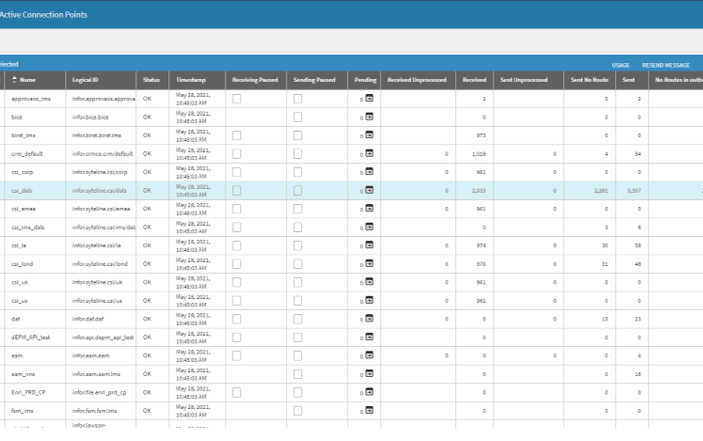Screen dimensions: 703x441
Task: Open pending messages icon for Enri_PRD_CP row
Action: [369, 392]
